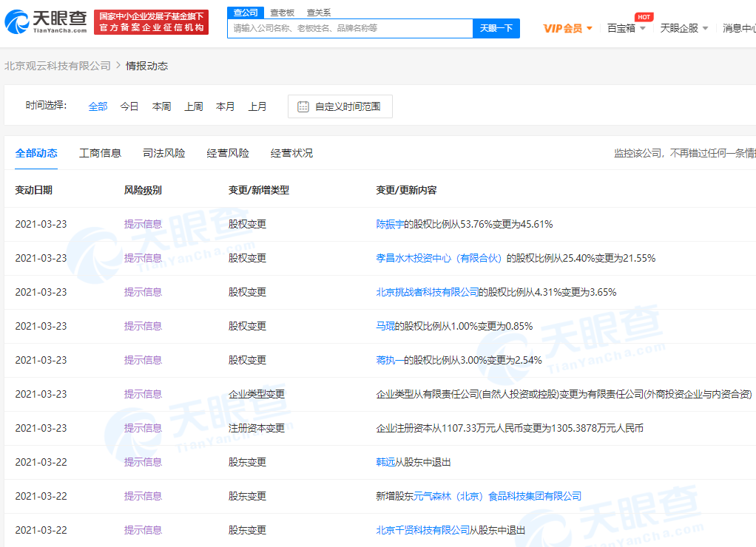Open 蒋执一 shareholder link
Screen dimensions: 756x547
point(390,360)
